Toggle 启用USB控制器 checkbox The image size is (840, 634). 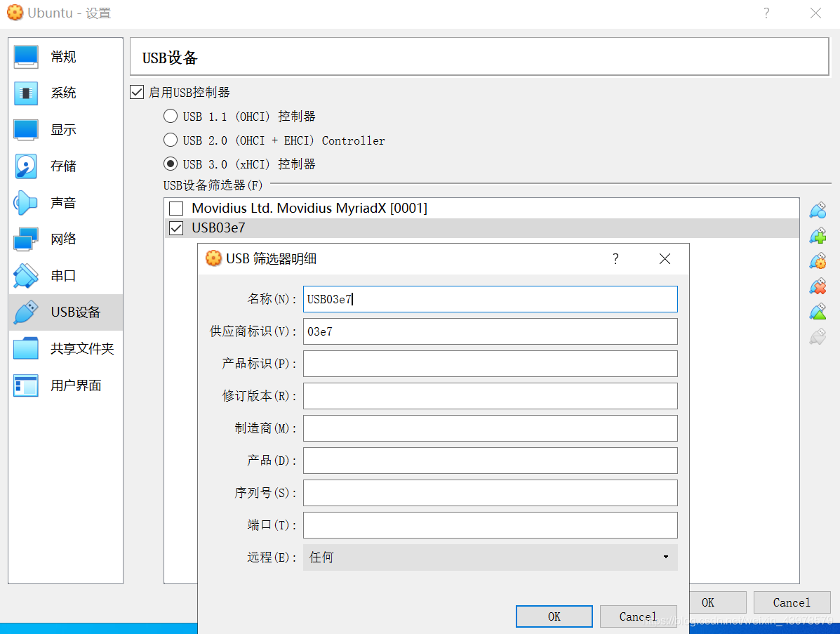coord(137,92)
